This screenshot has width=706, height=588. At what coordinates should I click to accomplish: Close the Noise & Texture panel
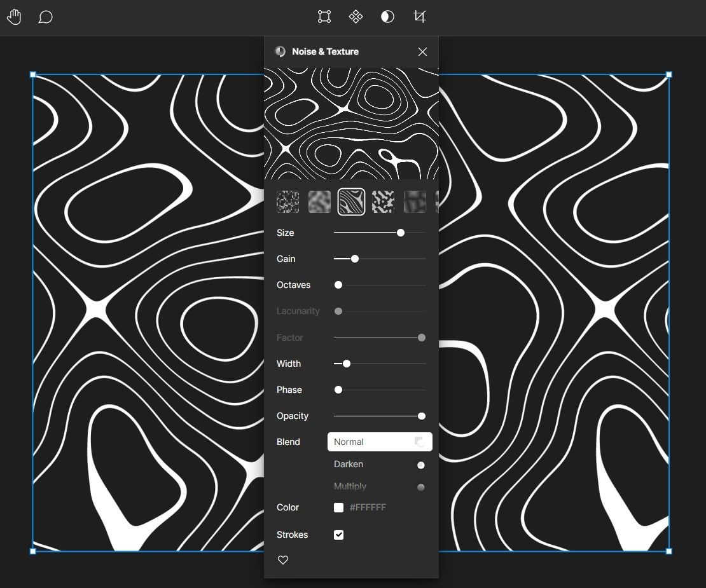(x=422, y=51)
